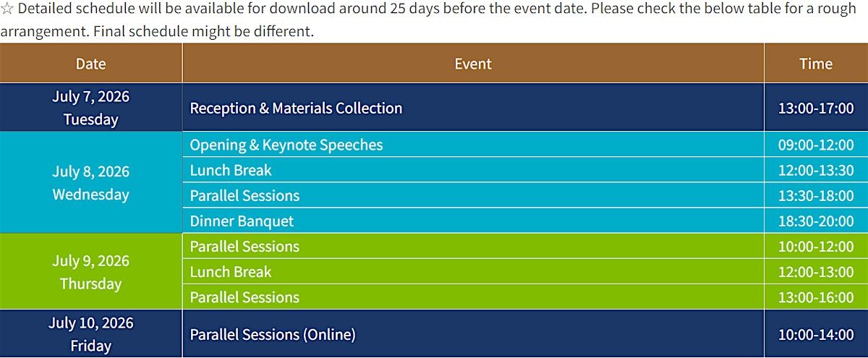The width and height of the screenshot is (868, 358).
Task: Click the Event column header
Action: pyautogui.click(x=472, y=64)
